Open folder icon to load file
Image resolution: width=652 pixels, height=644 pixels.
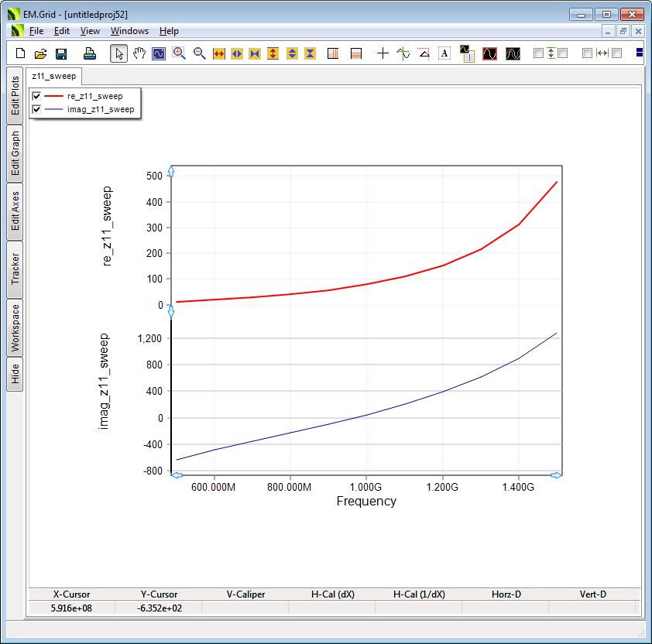pyautogui.click(x=41, y=53)
